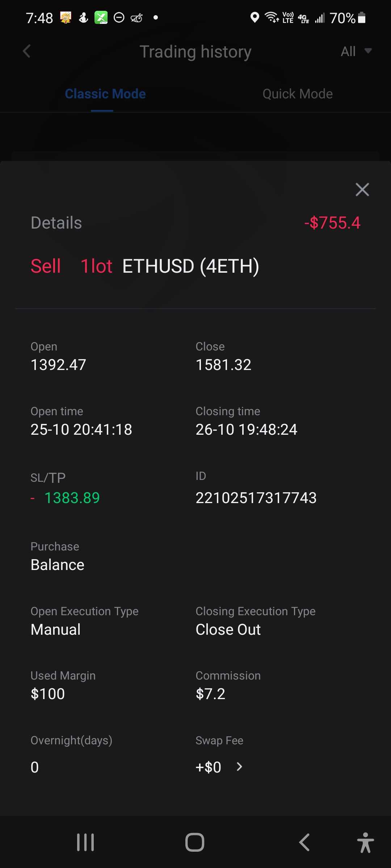Tap the Android back navigation arrow
This screenshot has width=391, height=868.
(304, 842)
